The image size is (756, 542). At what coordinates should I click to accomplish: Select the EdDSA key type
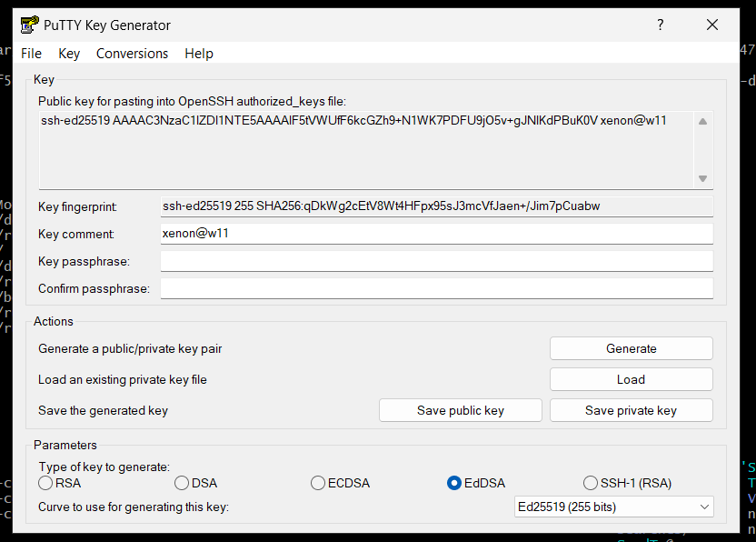(x=454, y=483)
